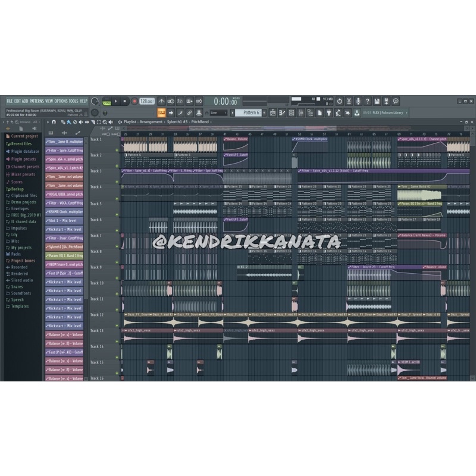476x476 pixels.
Task: Open the Mixer view icon
Action: (301, 113)
